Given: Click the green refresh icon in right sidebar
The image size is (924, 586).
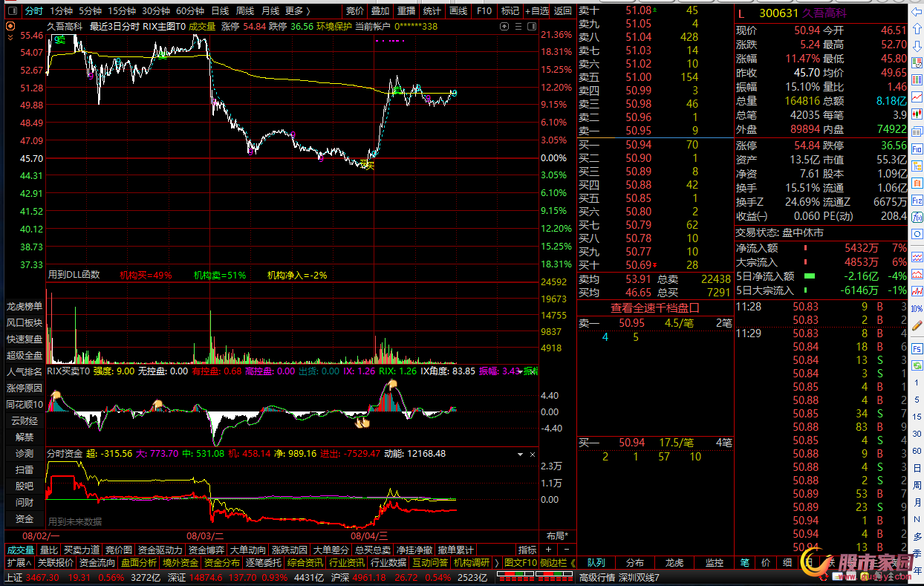Looking at the screenshot, I should (917, 365).
